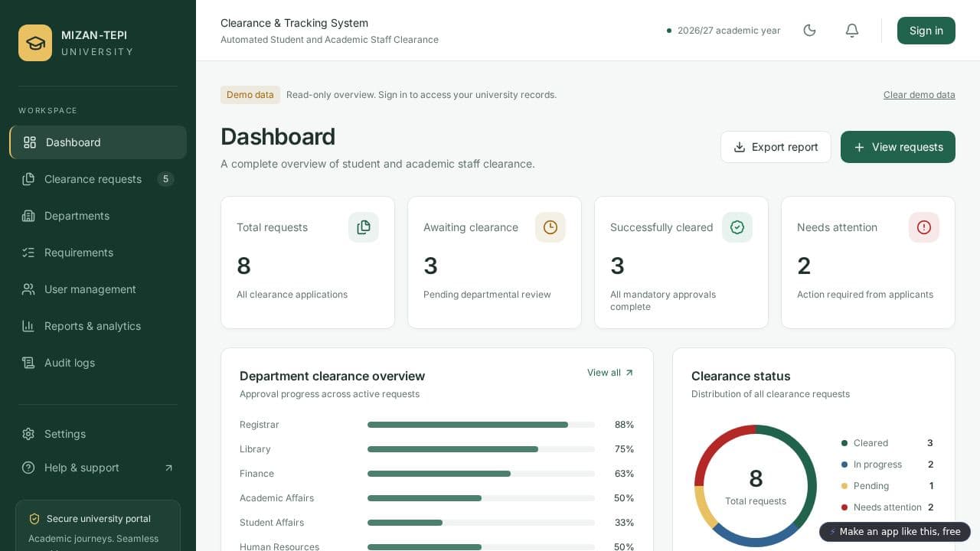
Task: Click the Clearance status heading
Action: 741,376
